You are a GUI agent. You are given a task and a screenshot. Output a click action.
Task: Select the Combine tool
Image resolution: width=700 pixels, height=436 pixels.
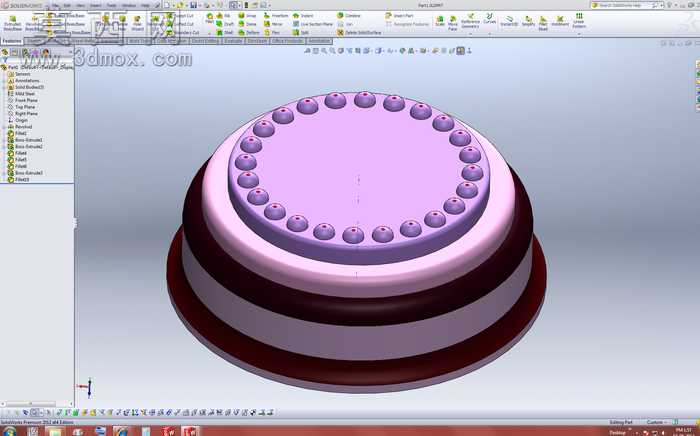tap(349, 16)
